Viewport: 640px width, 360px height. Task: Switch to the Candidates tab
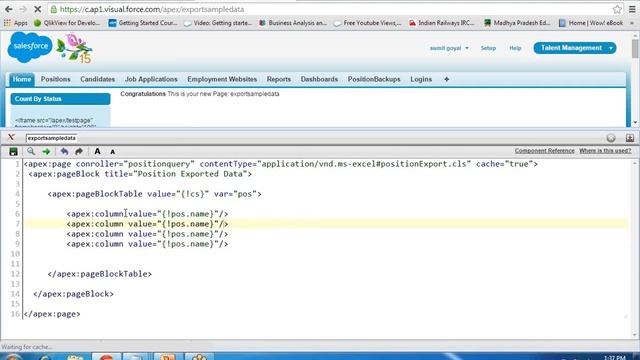click(98, 79)
